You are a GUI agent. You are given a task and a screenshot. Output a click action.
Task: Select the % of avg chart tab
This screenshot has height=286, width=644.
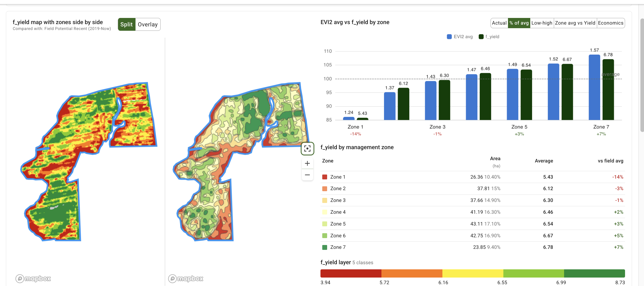point(519,23)
